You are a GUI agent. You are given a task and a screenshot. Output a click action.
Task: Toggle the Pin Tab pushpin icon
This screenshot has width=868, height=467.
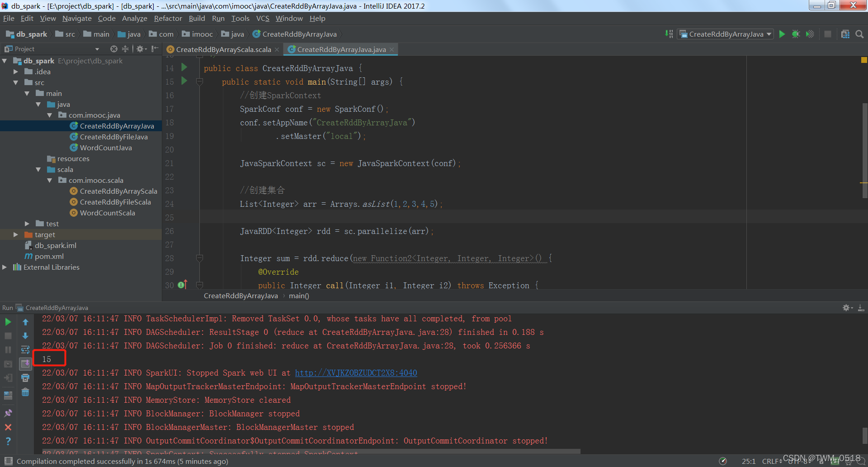pyautogui.click(x=8, y=413)
